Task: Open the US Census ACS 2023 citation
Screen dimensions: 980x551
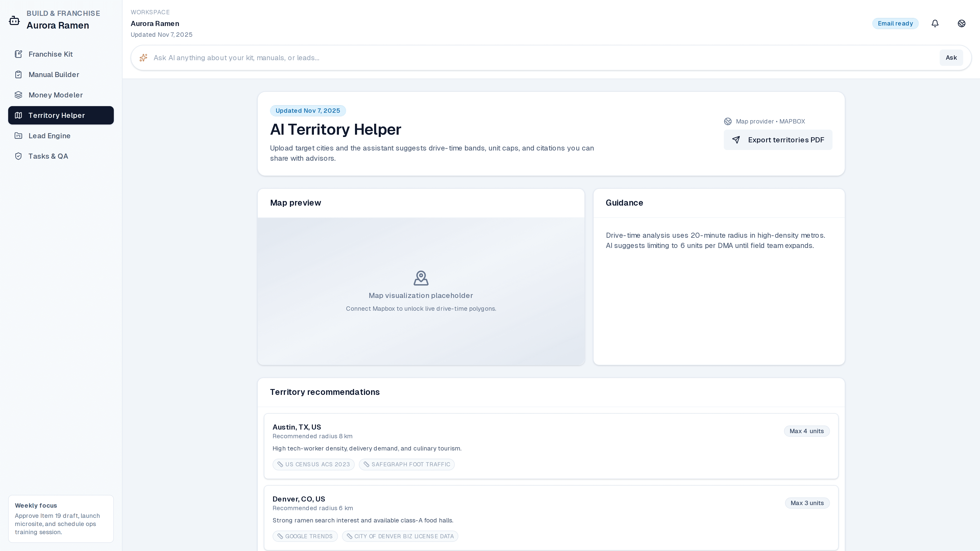Action: click(x=313, y=464)
